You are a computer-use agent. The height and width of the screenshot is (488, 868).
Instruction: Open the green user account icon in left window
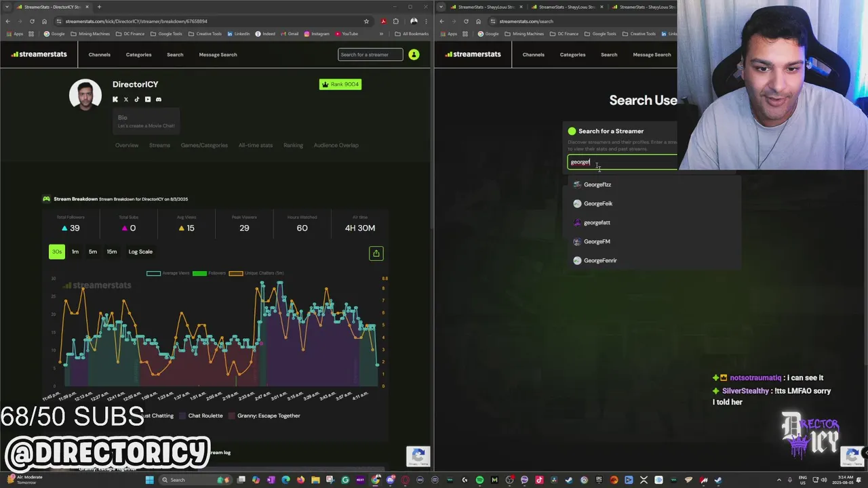[x=414, y=54]
